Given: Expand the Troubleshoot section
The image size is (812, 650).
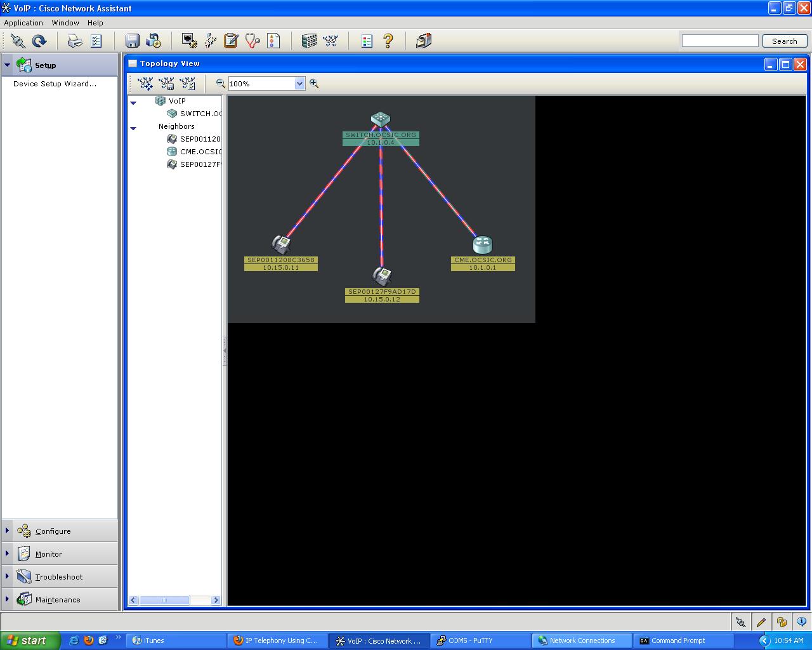Looking at the screenshot, I should [7, 576].
